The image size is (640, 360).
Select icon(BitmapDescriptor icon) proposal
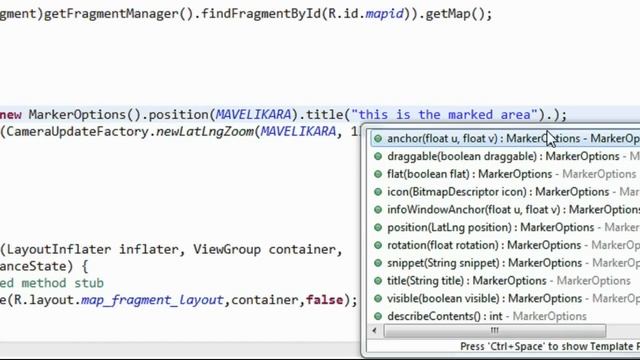click(505, 192)
